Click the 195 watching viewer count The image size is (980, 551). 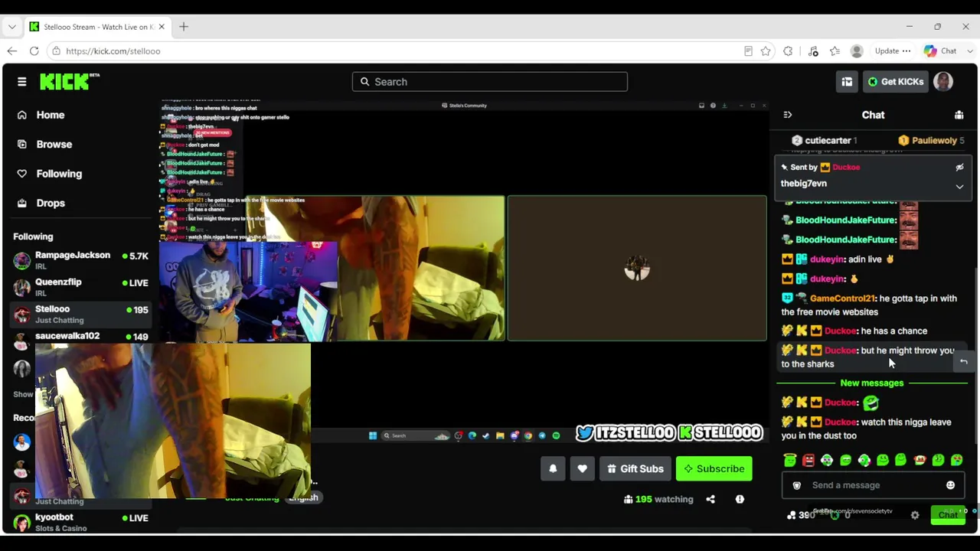click(658, 499)
